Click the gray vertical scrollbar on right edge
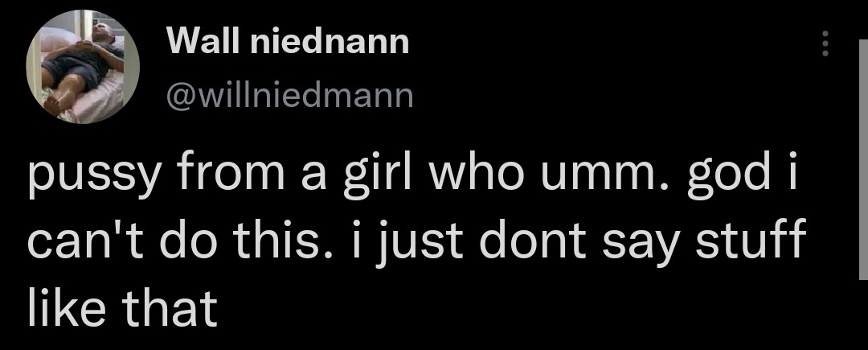The height and width of the screenshot is (350, 868). (x=863, y=161)
